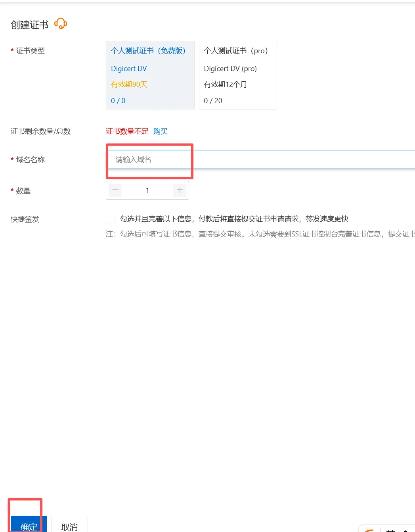
Task: Click the 有效期90天 text
Action: pyautogui.click(x=129, y=85)
